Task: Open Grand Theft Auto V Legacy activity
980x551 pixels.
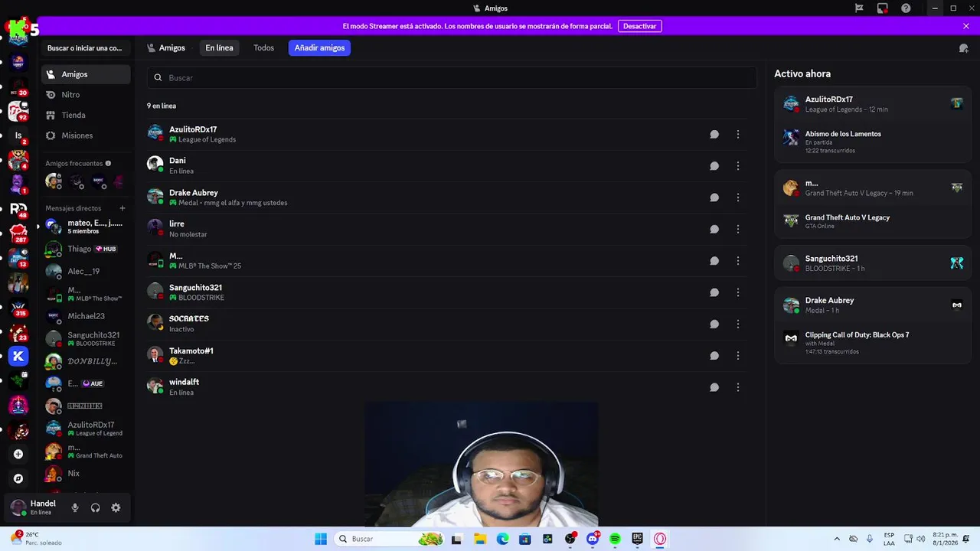Action: [x=873, y=221]
